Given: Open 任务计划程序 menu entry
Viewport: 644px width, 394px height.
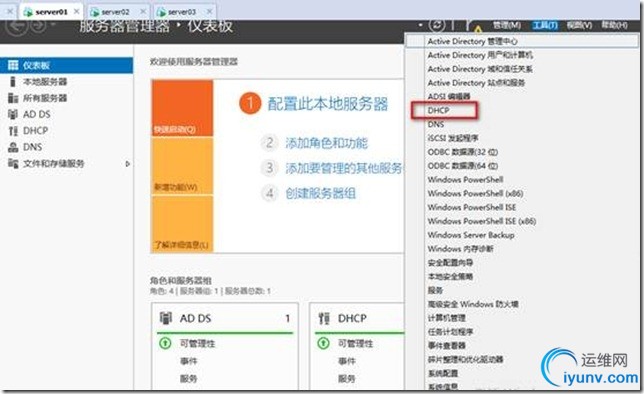Looking at the screenshot, I should (522, 332).
